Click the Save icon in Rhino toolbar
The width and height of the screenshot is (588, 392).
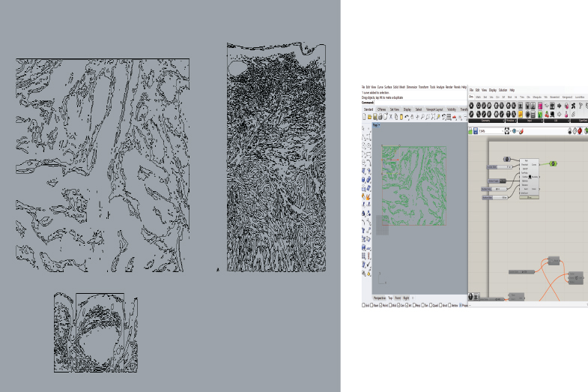tap(375, 117)
